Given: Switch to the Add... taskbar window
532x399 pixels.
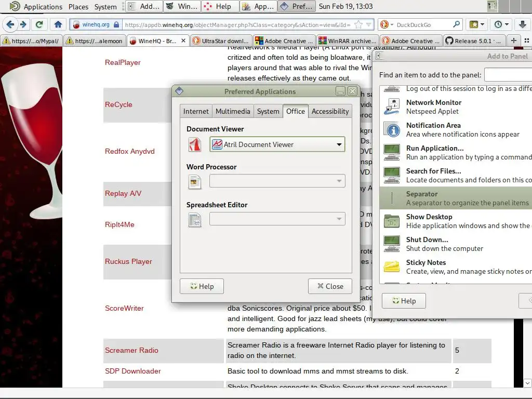Looking at the screenshot, I should click(x=144, y=6).
